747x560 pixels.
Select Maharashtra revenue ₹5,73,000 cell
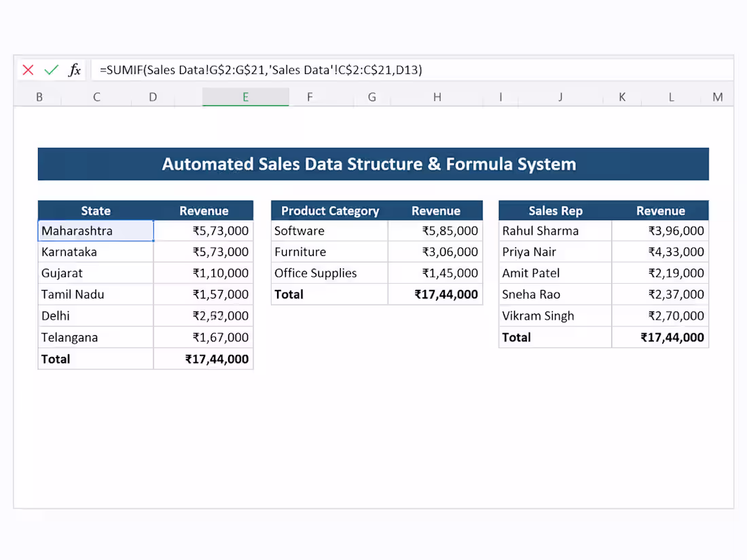pos(204,231)
